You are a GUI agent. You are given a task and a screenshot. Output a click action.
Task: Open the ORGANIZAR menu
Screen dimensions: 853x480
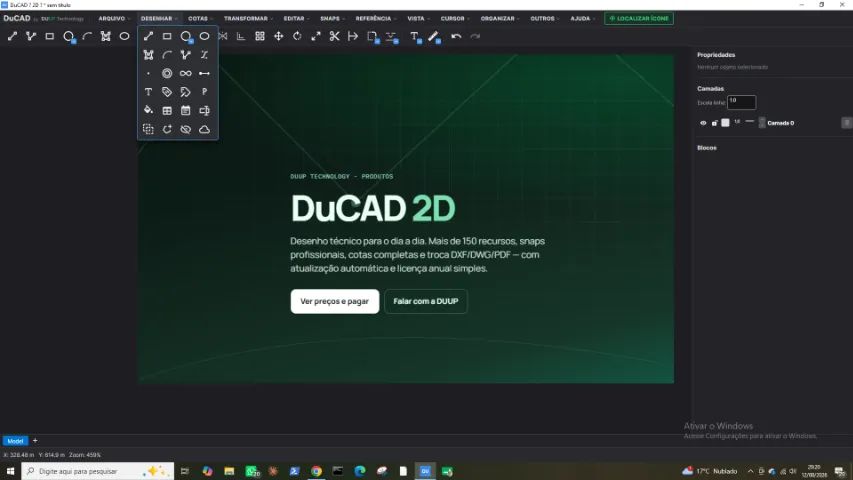click(499, 19)
